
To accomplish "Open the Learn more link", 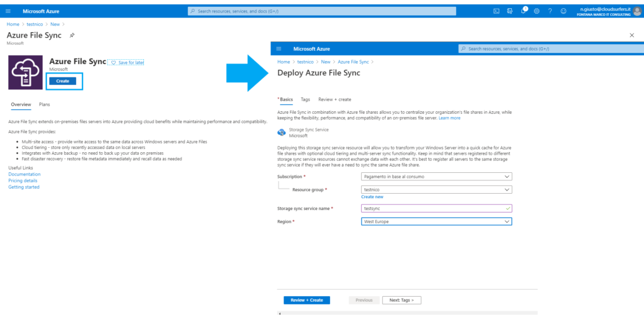I will tap(449, 118).
